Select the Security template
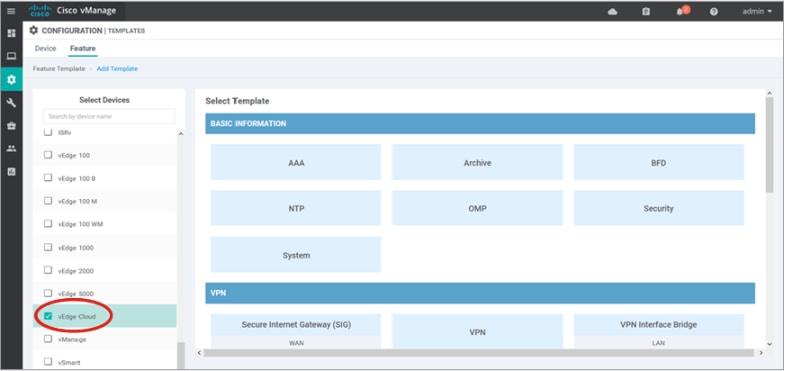 pyautogui.click(x=659, y=208)
